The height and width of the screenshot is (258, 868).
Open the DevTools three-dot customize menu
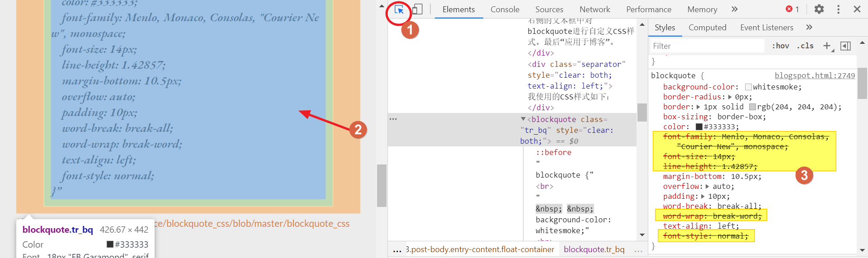pyautogui.click(x=838, y=9)
